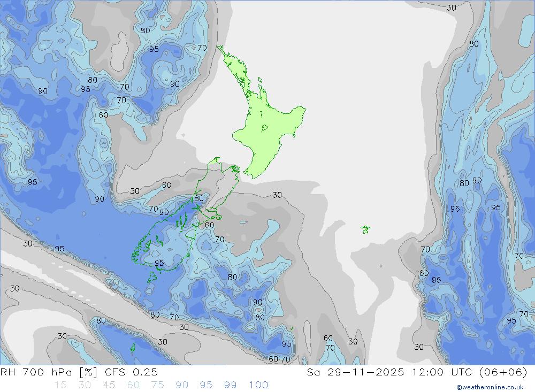Select the legend value 60 in the scale

(x=133, y=385)
